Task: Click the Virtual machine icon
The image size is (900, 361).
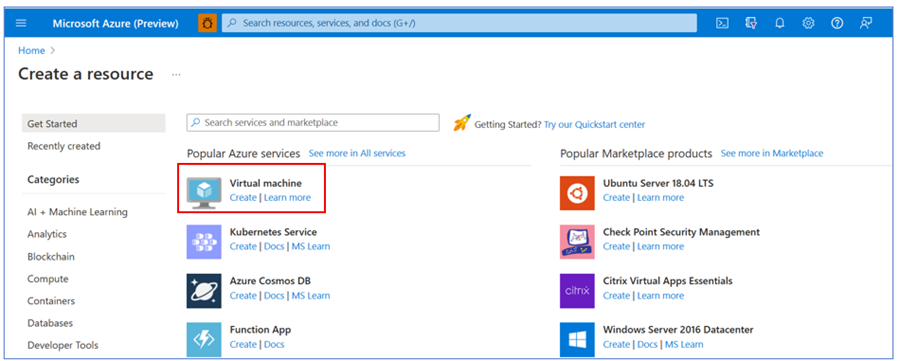Action: point(204,193)
